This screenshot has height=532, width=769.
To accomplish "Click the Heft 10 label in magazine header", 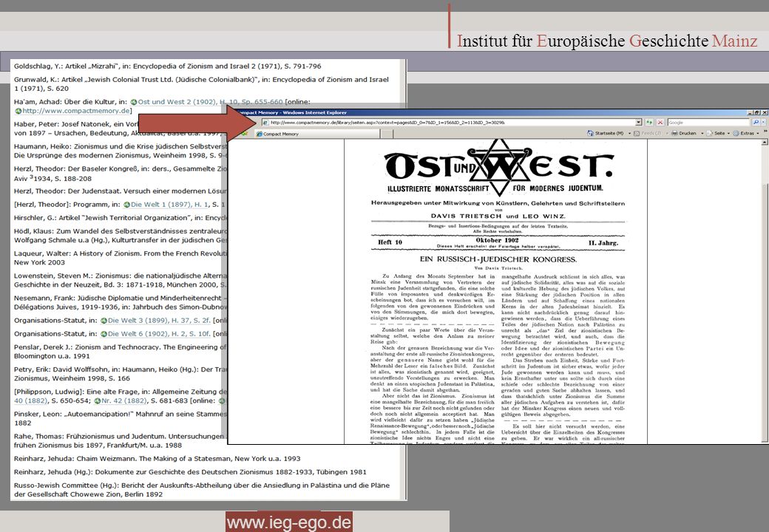I will click(390, 242).
